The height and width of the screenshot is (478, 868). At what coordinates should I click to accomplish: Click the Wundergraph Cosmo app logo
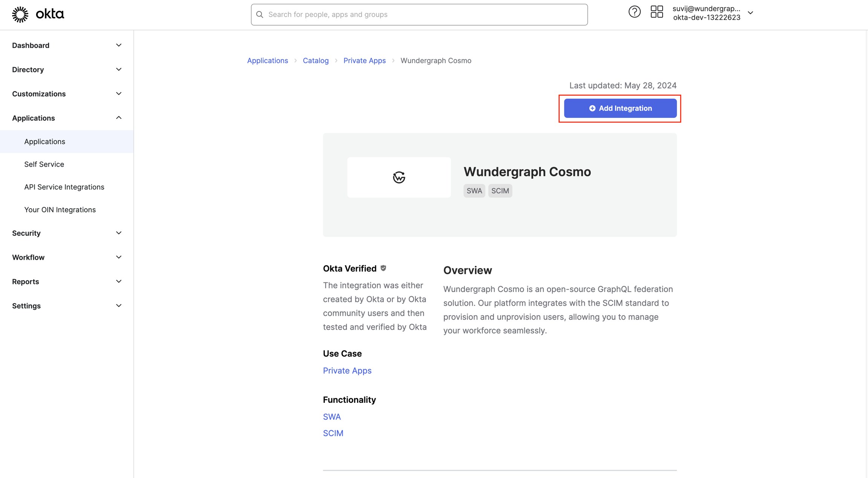[399, 177]
